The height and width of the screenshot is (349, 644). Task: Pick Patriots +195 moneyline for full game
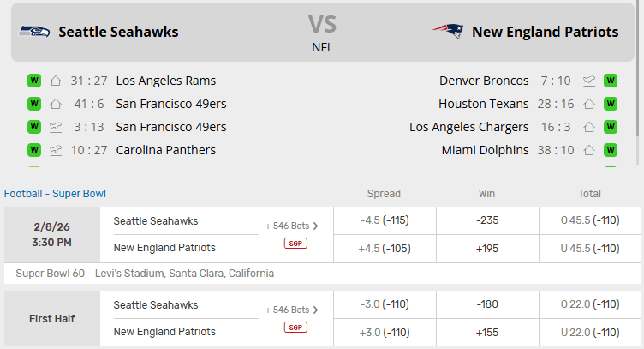[x=487, y=249]
